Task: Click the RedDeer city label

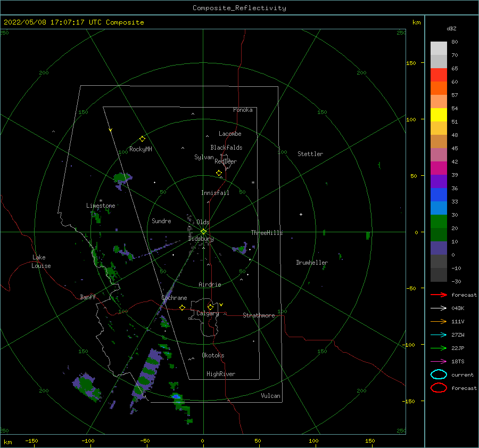Action: pos(226,161)
